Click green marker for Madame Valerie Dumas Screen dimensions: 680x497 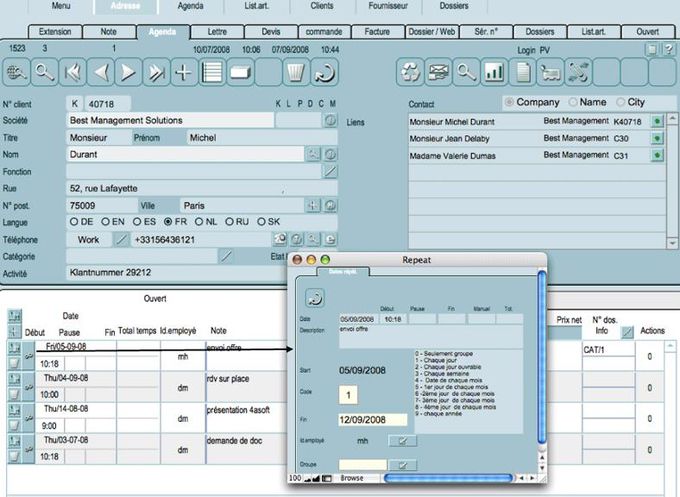[x=657, y=155]
